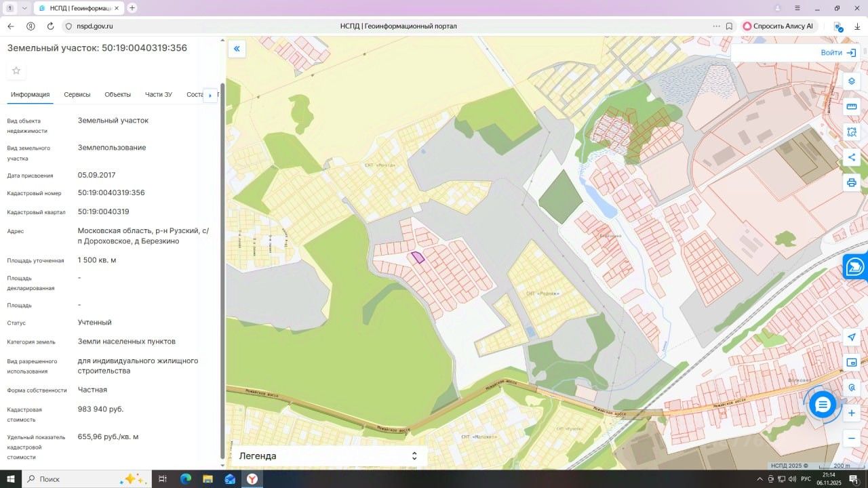Zoom out on the map with minus
This screenshot has width=868, height=488.
coord(852,439)
